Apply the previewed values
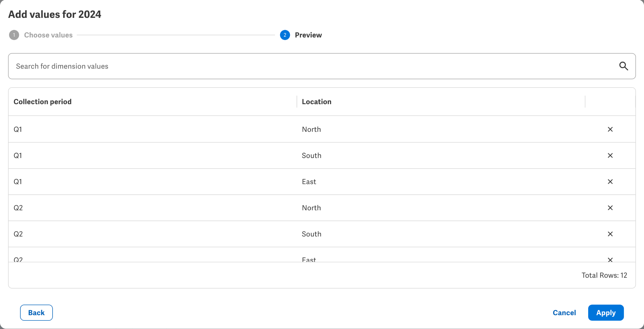 [606, 313]
